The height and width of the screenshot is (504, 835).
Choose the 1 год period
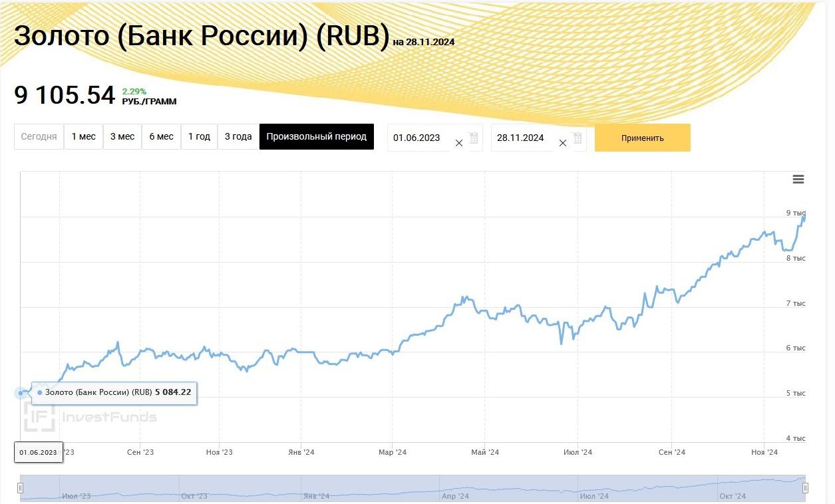(199, 137)
